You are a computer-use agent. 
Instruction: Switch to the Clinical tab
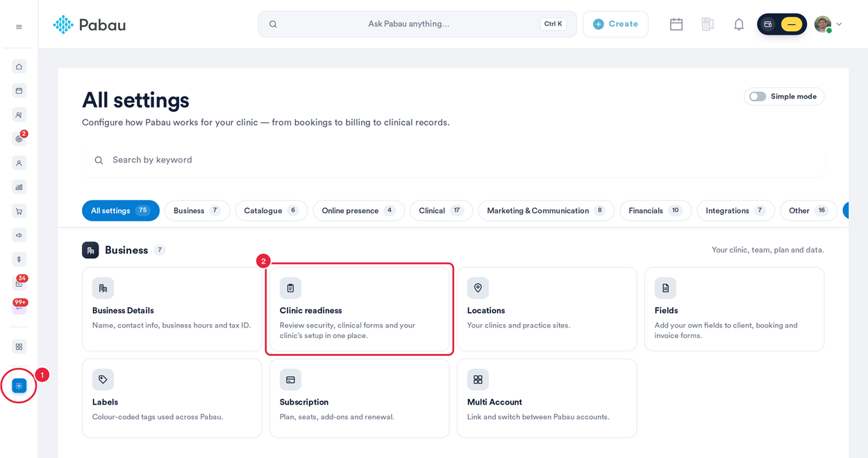point(442,211)
